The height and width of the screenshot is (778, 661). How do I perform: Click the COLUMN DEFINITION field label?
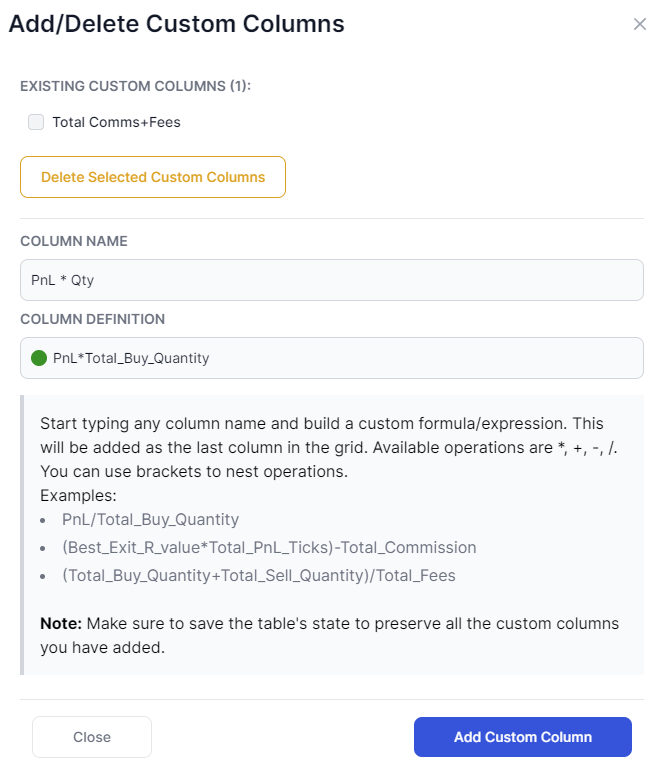pos(92,319)
